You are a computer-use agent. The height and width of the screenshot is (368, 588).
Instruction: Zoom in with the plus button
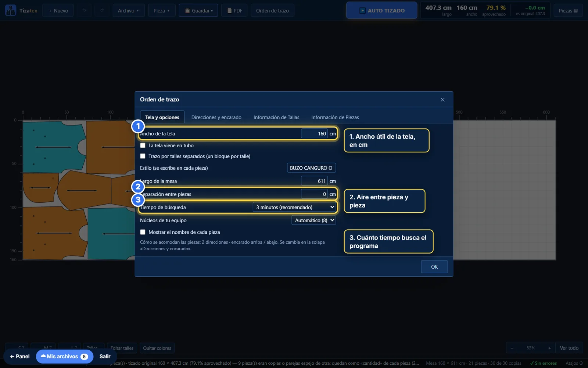[550, 348]
